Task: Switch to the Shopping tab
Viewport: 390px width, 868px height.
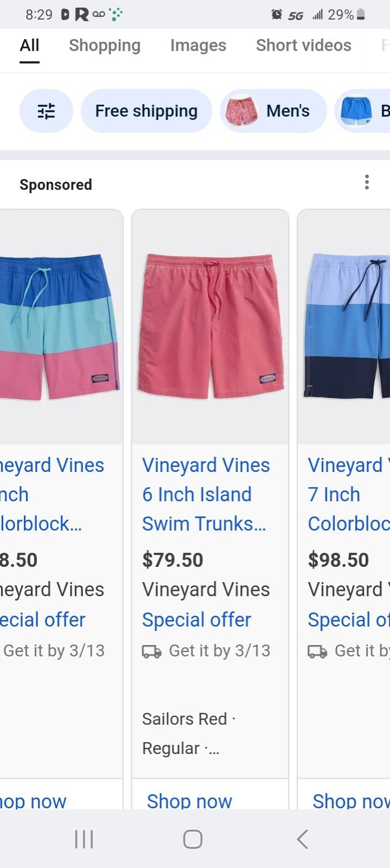Action: click(x=105, y=46)
